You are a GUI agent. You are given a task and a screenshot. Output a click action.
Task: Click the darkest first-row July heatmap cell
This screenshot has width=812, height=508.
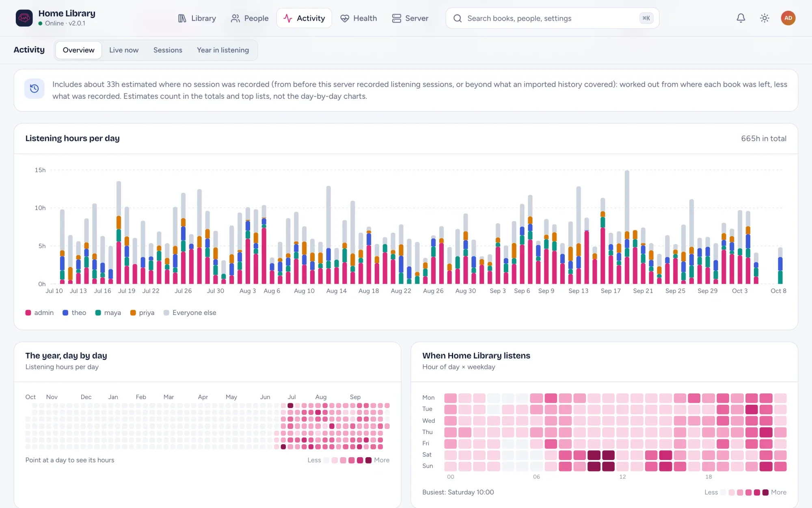coord(290,406)
